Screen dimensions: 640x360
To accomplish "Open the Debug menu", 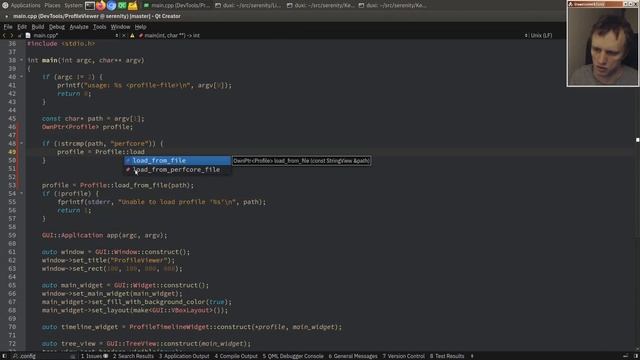I will 57,27.
